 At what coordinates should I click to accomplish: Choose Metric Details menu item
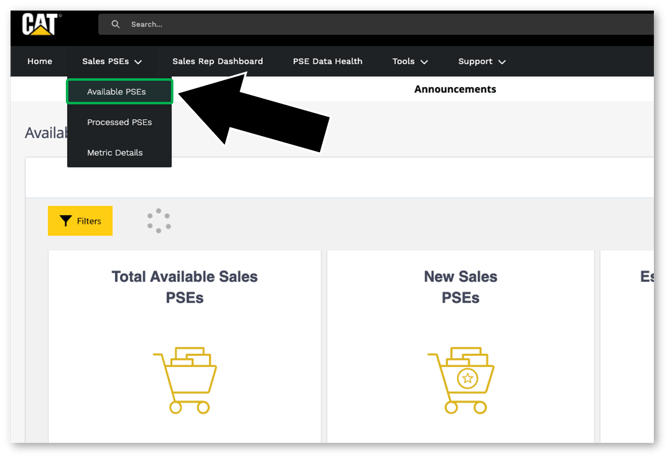pyautogui.click(x=115, y=153)
